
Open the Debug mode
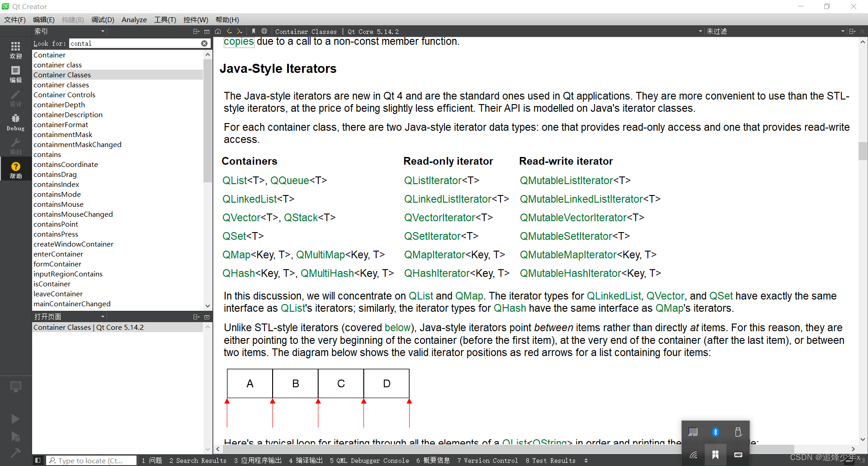click(x=16, y=123)
